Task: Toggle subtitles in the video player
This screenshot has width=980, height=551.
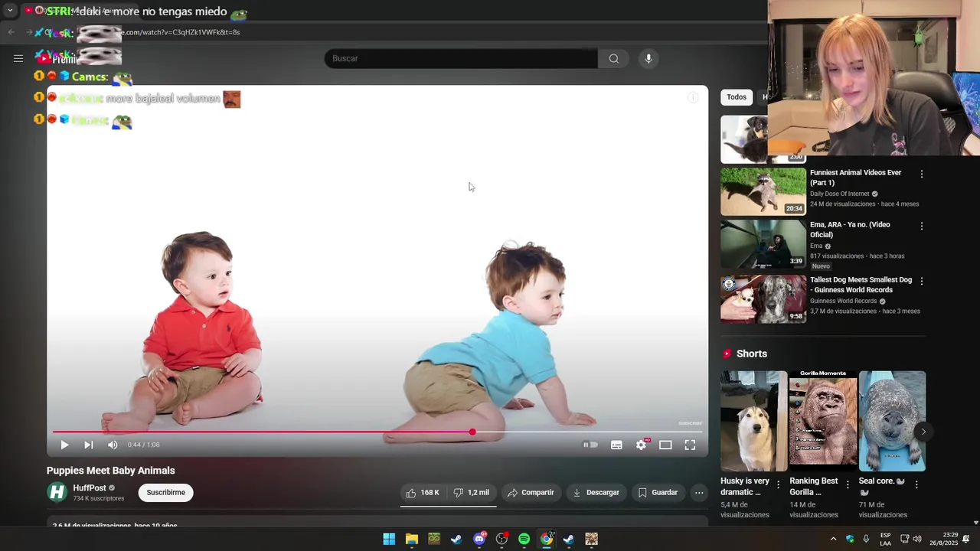Action: (616, 445)
